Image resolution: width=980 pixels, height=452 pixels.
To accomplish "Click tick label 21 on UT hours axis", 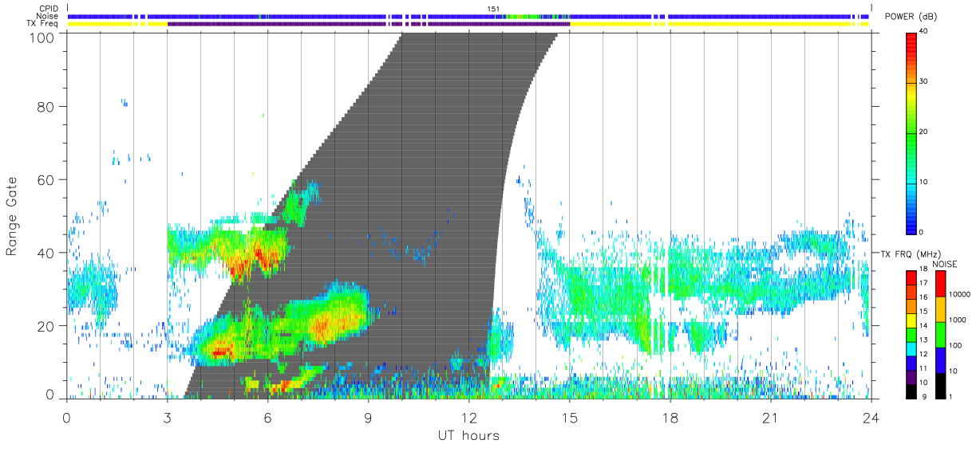I will point(770,418).
